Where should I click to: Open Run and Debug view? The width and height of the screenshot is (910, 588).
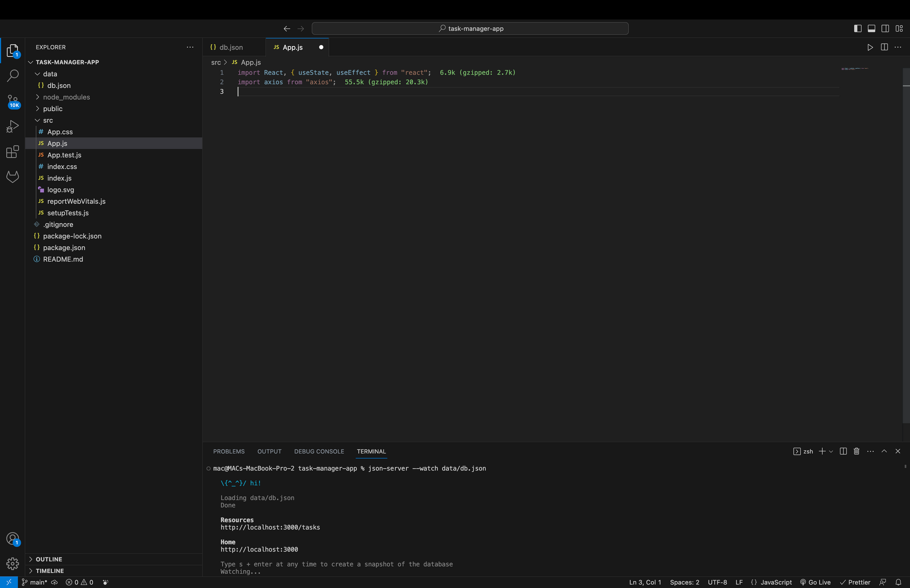(13, 126)
